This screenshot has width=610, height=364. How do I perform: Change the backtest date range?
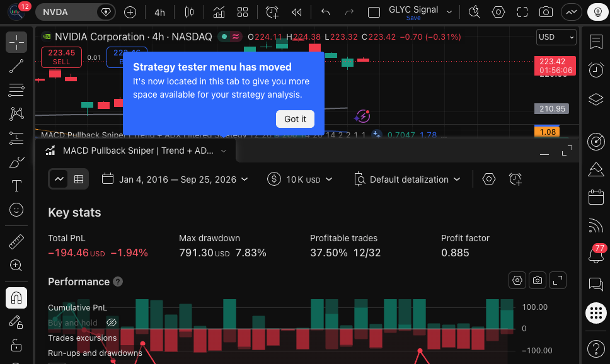point(175,179)
